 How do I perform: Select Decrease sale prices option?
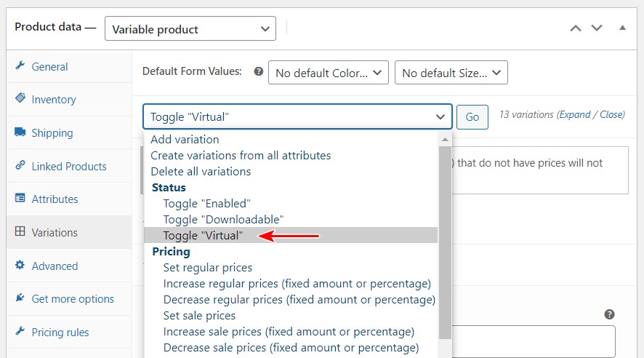(x=291, y=348)
